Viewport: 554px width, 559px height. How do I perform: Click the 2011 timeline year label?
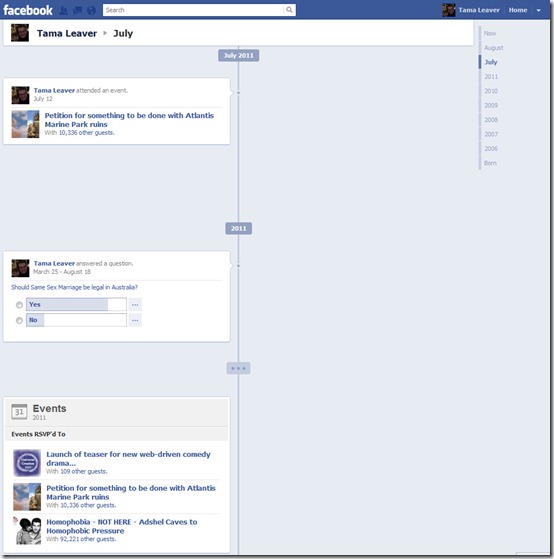pyautogui.click(x=238, y=228)
